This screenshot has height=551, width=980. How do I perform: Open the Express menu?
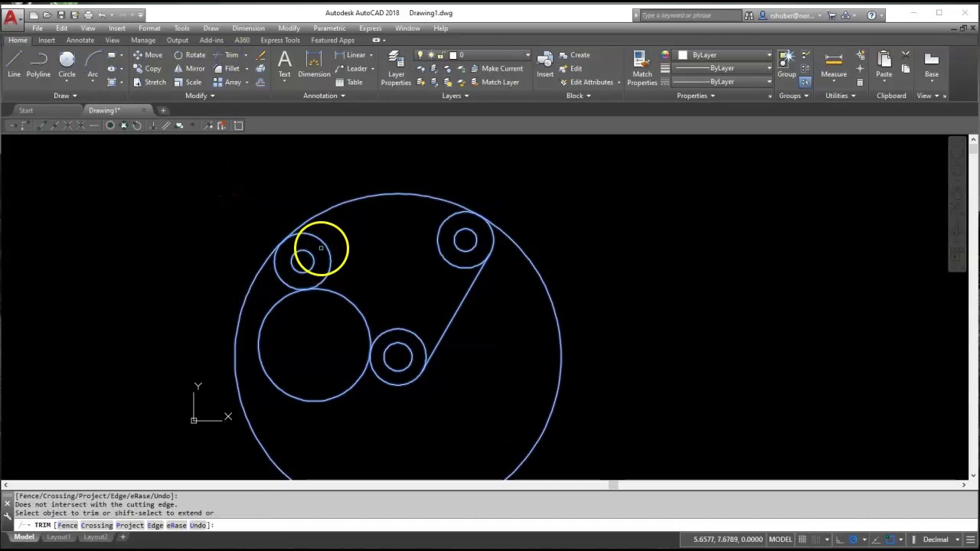(370, 28)
